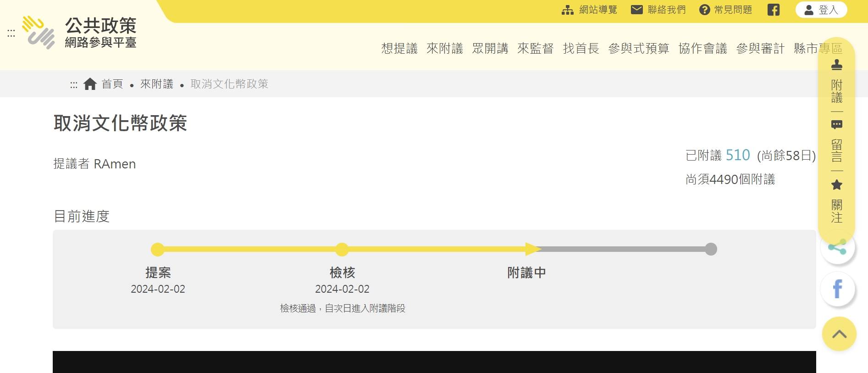Open the 來監督 menu

coord(536,48)
